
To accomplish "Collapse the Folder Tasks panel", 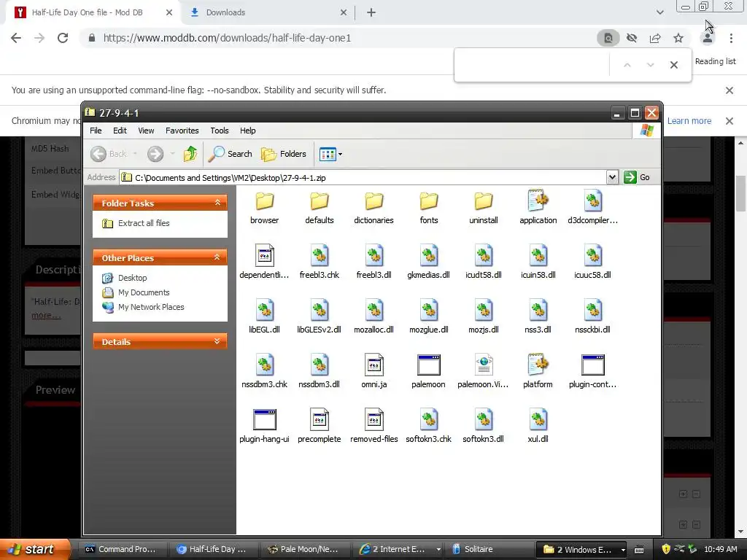I will [217, 203].
